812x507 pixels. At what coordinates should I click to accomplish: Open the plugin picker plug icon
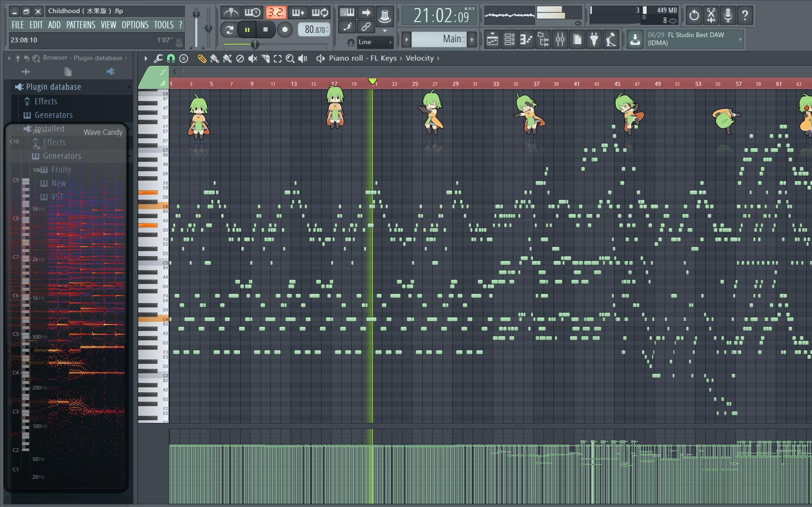point(594,40)
